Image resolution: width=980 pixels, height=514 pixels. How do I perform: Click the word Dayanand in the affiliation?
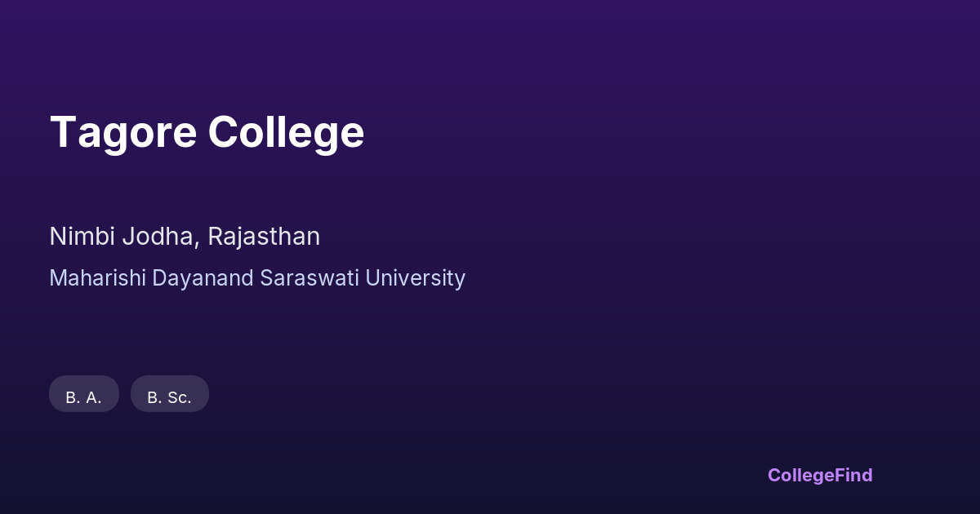(204, 278)
